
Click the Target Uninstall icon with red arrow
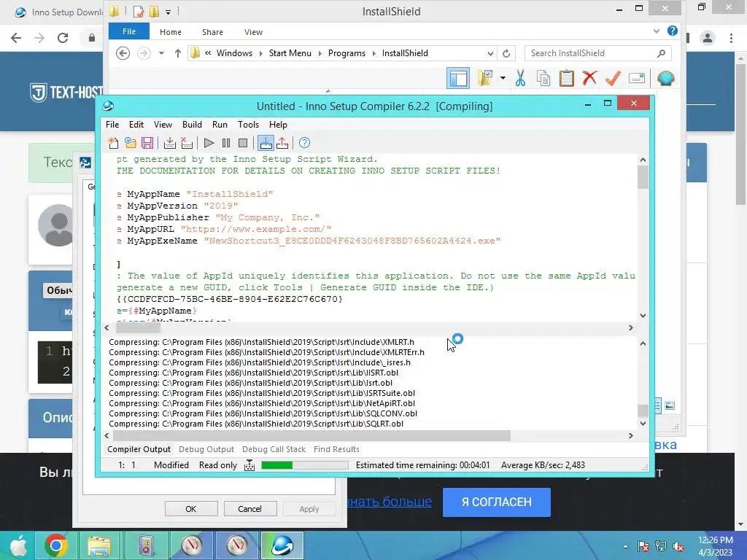coord(282,143)
